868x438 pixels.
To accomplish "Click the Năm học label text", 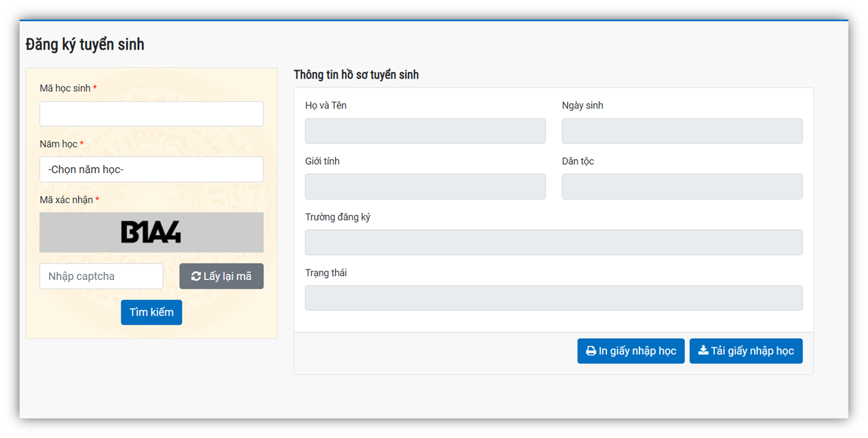I will click(59, 144).
